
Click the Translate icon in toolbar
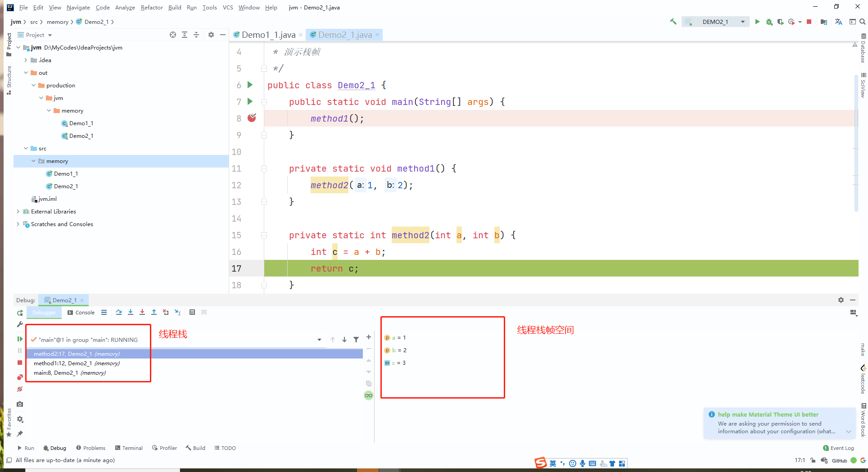[838, 22]
